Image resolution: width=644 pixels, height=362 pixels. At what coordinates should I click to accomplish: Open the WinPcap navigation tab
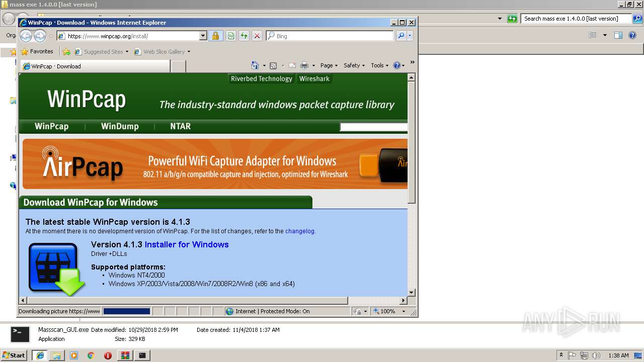[51, 126]
